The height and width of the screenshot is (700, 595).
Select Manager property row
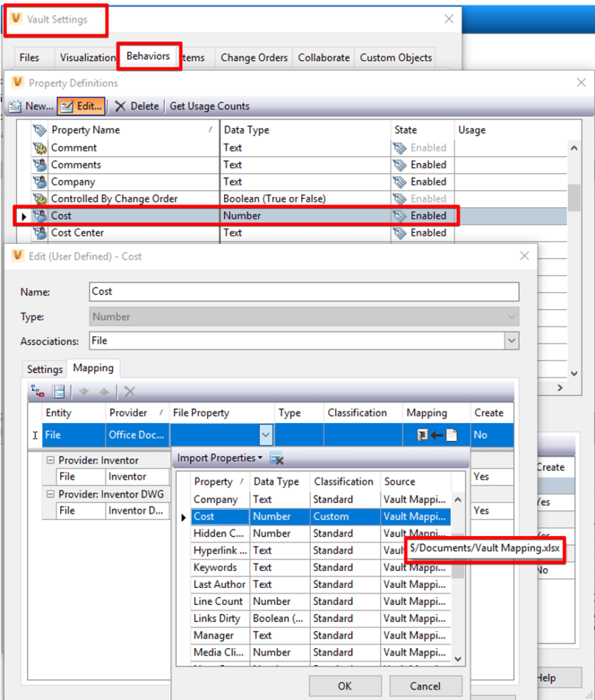click(321, 635)
